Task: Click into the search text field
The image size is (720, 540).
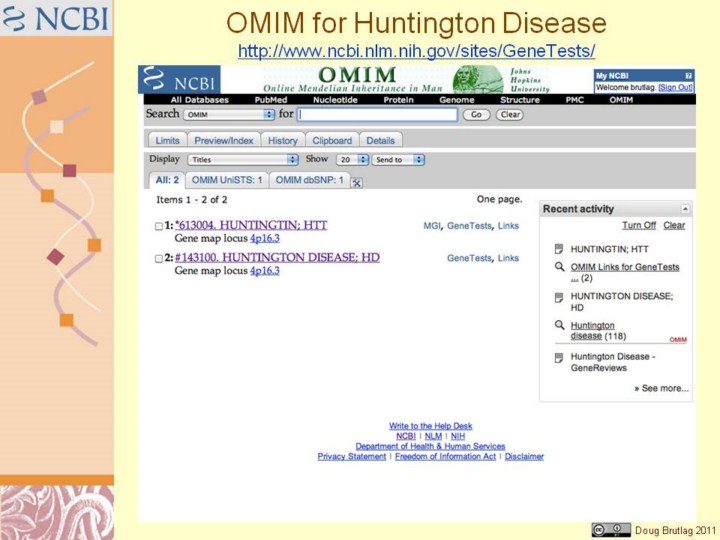Action: point(377,115)
